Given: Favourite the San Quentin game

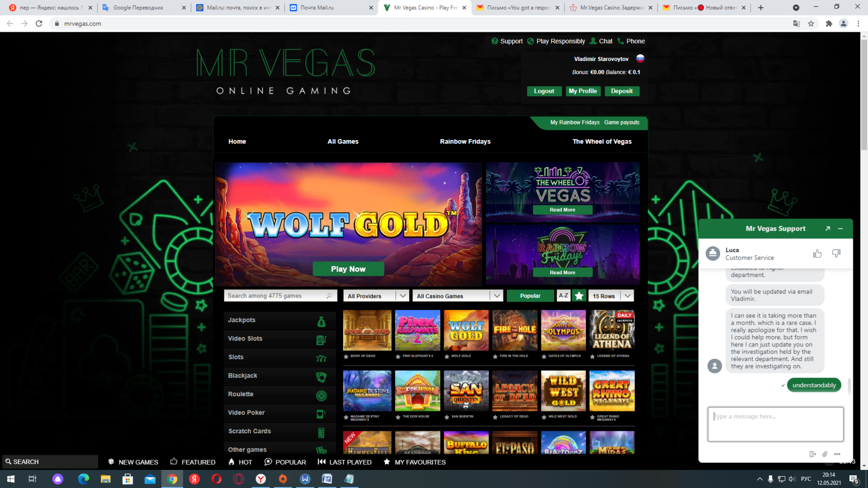Looking at the screenshot, I should click(x=447, y=417).
